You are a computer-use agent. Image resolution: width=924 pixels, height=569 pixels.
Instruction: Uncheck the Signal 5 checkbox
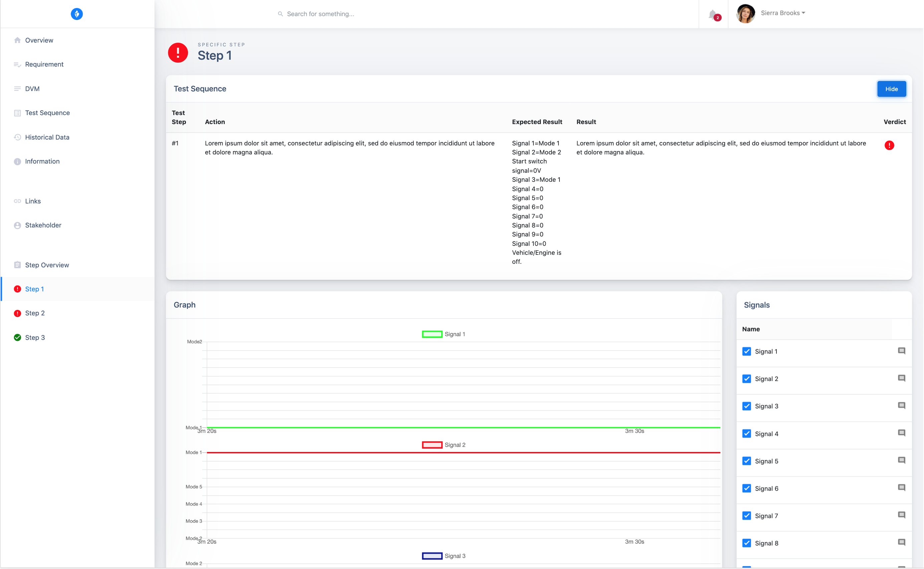(747, 461)
